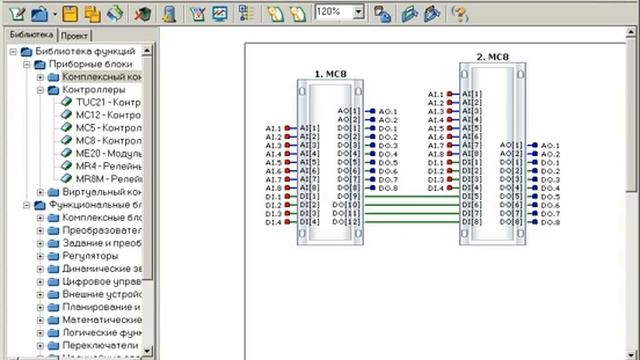640x360 pixels.
Task: Click the checklist with red checkmark icon
Action: tap(198, 14)
